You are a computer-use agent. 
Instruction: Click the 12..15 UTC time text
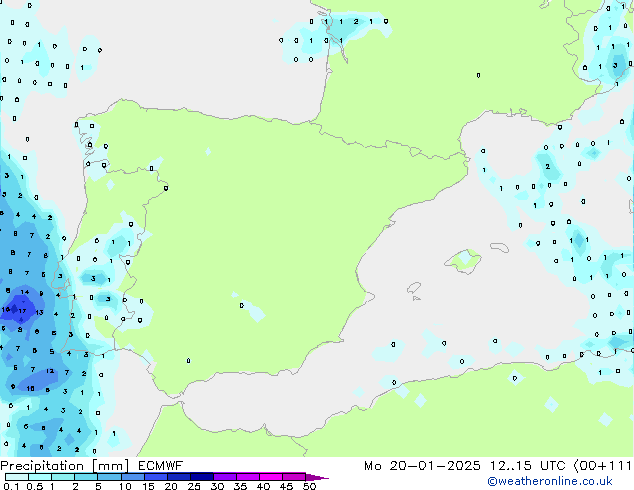(520, 465)
